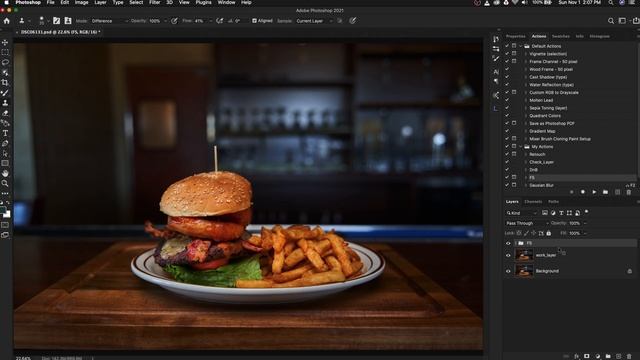This screenshot has width=640, height=360.
Task: Open the Mode Difference dropdown
Action: (108, 21)
